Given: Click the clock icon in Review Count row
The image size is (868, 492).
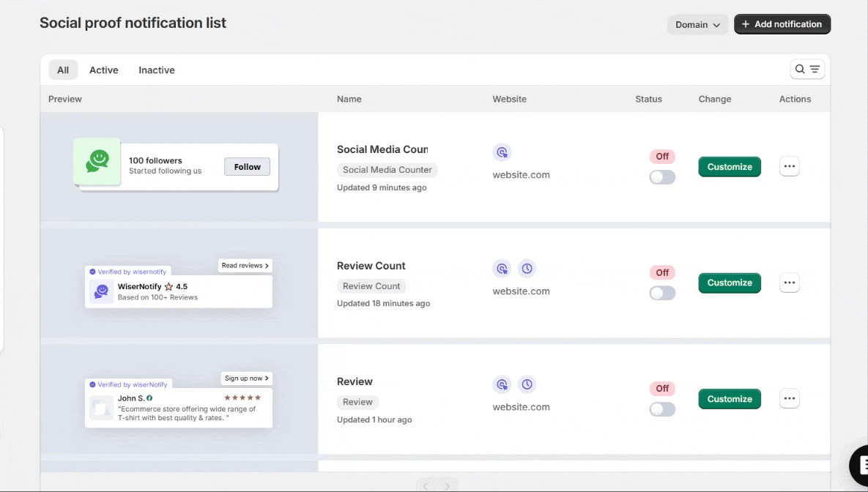Looking at the screenshot, I should (x=527, y=269).
